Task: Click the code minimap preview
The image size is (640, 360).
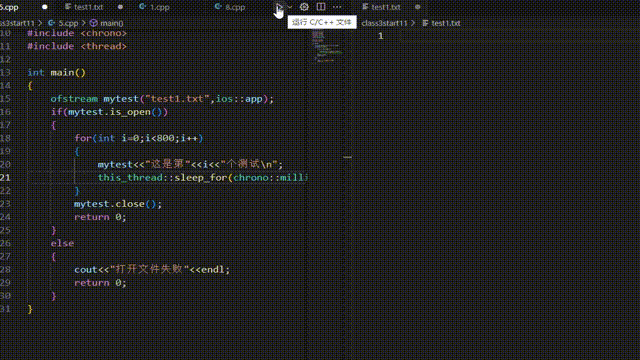Action: point(327,47)
